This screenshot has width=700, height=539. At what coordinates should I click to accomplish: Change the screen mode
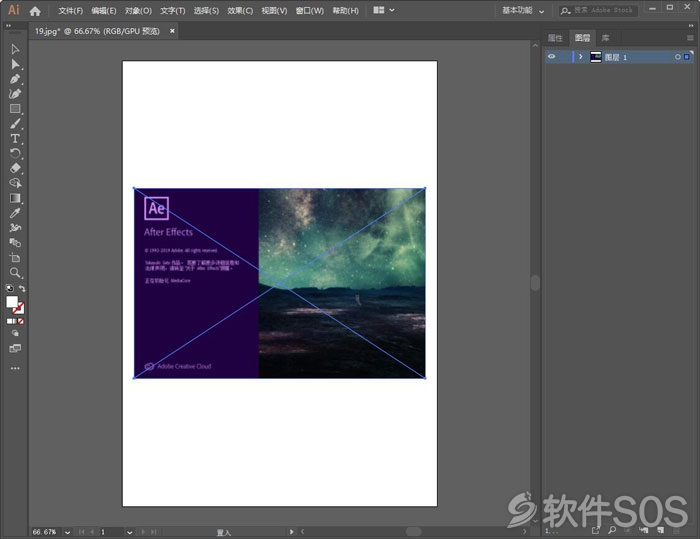click(15, 348)
